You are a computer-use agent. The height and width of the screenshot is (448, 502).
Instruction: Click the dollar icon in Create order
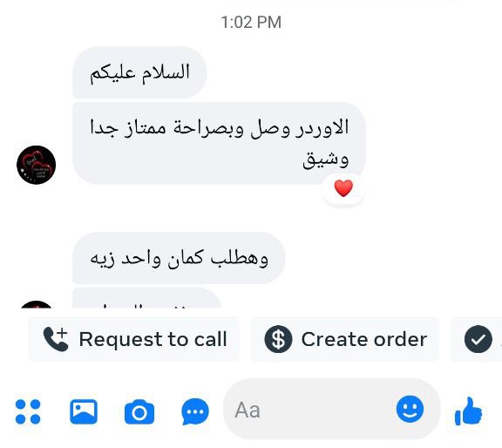pyautogui.click(x=278, y=339)
